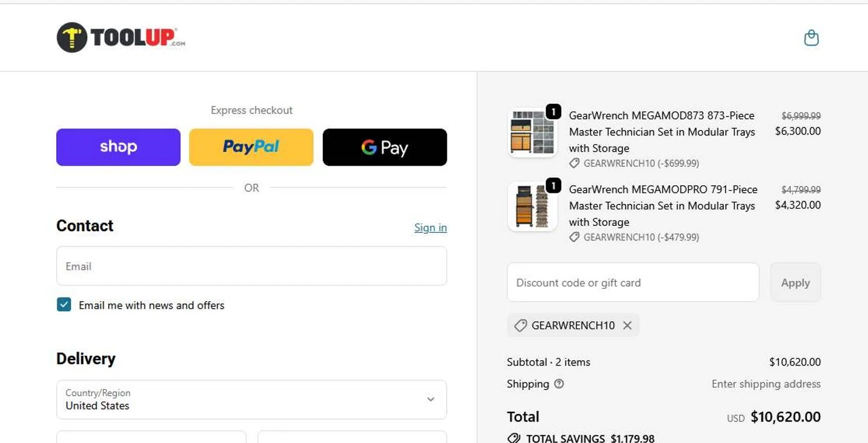Click the shipping info help icon
868x443 pixels.
pos(559,384)
